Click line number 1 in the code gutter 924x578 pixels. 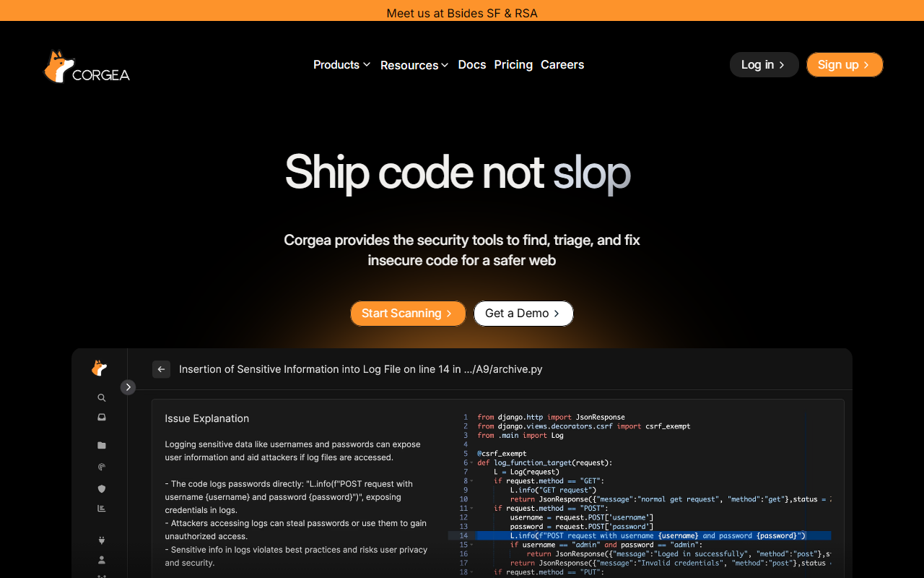(466, 417)
